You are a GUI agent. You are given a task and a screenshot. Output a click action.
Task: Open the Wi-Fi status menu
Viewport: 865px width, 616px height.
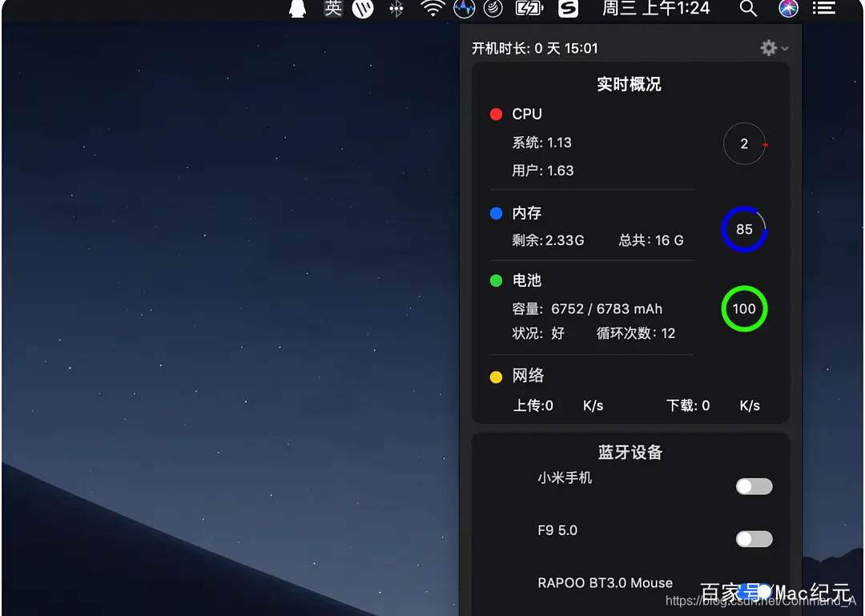(x=432, y=8)
